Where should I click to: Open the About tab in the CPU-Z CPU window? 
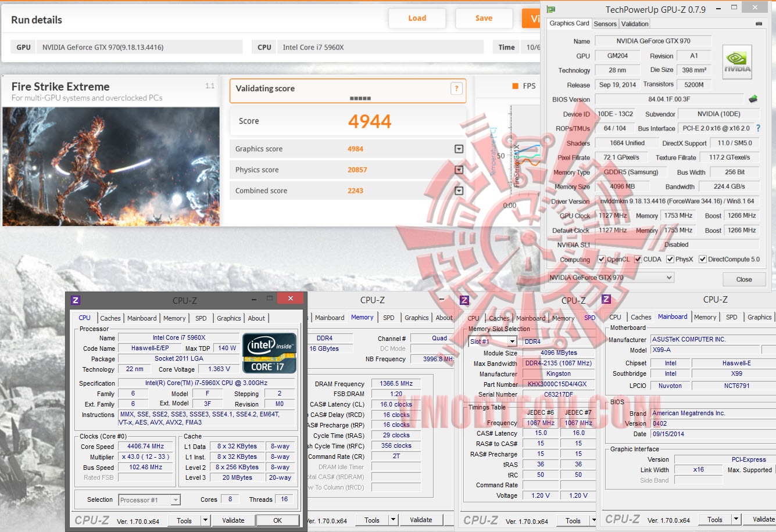pyautogui.click(x=256, y=318)
